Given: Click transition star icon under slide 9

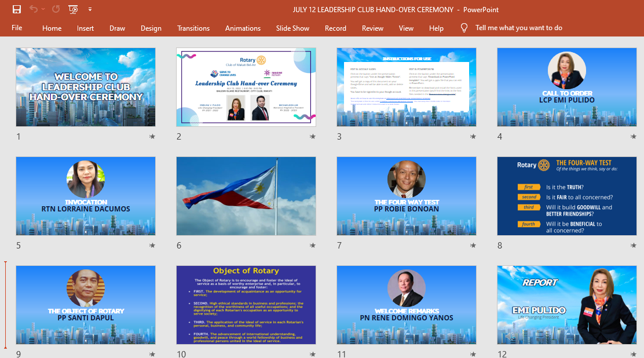Looking at the screenshot, I should [x=152, y=355].
